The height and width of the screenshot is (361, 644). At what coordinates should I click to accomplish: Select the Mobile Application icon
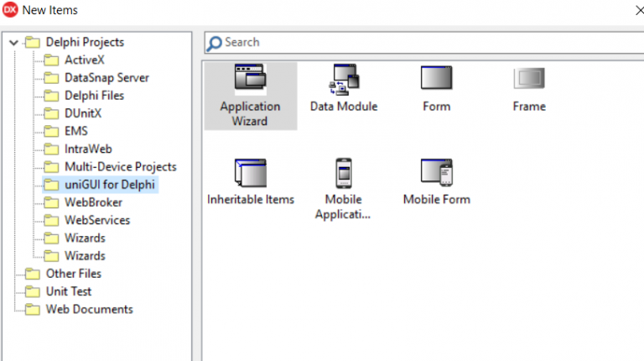click(343, 173)
